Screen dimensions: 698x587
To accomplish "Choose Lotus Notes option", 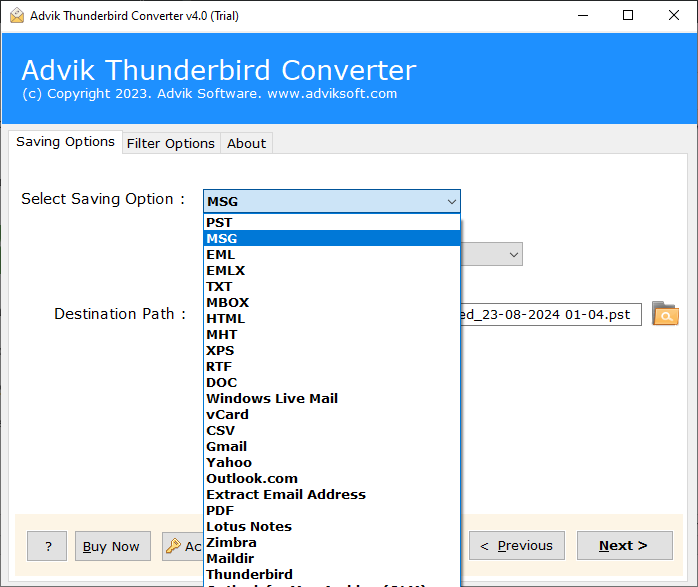I will (x=332, y=527).
